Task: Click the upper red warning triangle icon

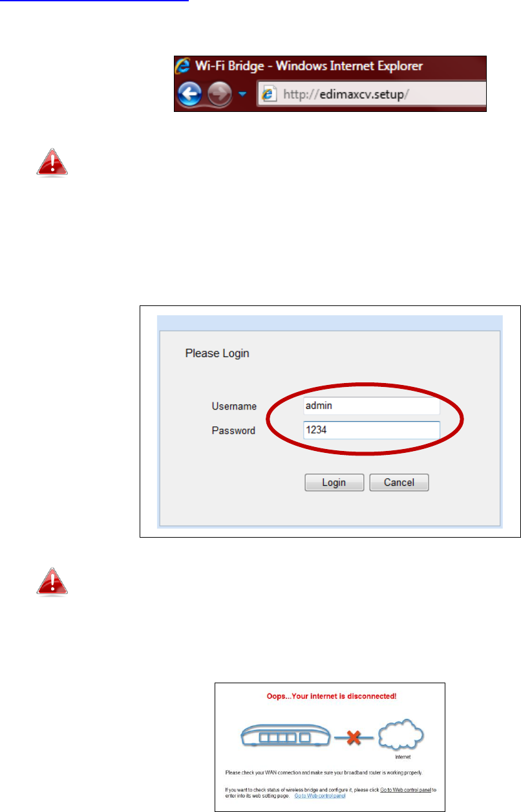Action: click(x=52, y=160)
